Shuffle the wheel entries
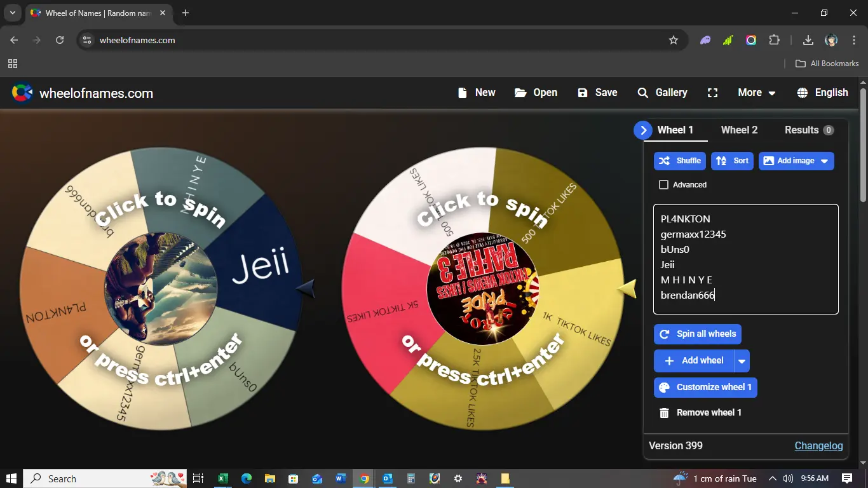Viewport: 868px width, 488px height. (680, 161)
